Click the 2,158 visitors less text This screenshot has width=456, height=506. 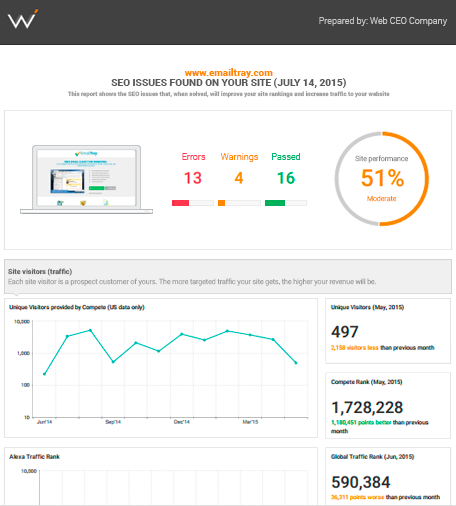[x=354, y=348]
